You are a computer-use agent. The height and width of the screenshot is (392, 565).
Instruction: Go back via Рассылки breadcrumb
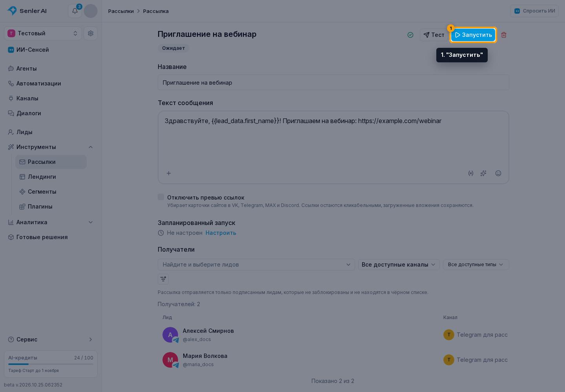121,11
